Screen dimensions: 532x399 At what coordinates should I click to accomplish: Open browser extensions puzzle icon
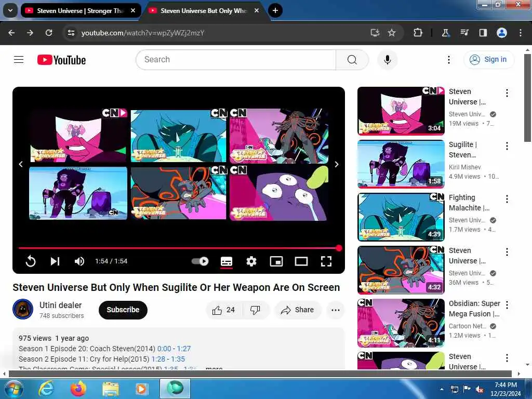(x=418, y=33)
